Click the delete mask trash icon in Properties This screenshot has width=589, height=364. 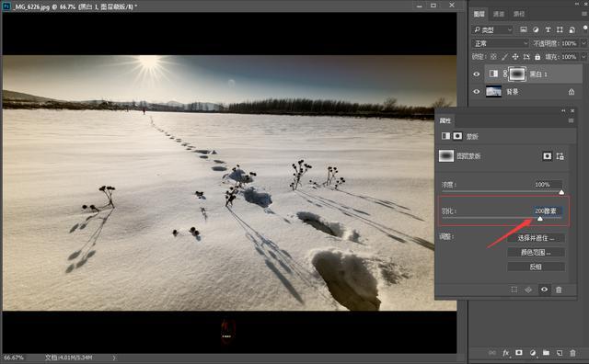pos(559,290)
